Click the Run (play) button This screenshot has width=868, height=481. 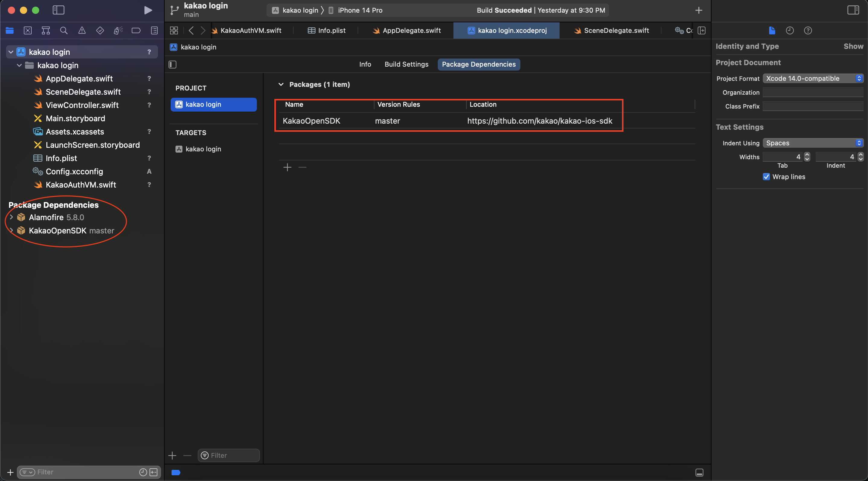click(x=148, y=10)
